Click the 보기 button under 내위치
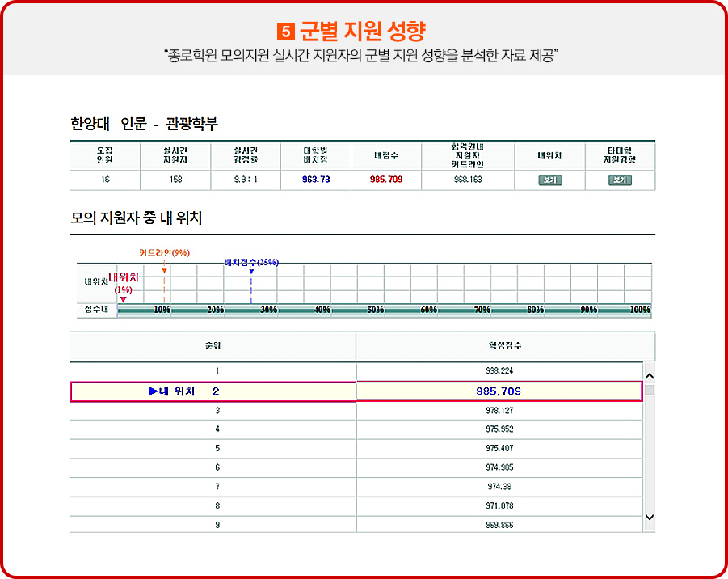This screenshot has height=579, width=728. click(x=549, y=180)
